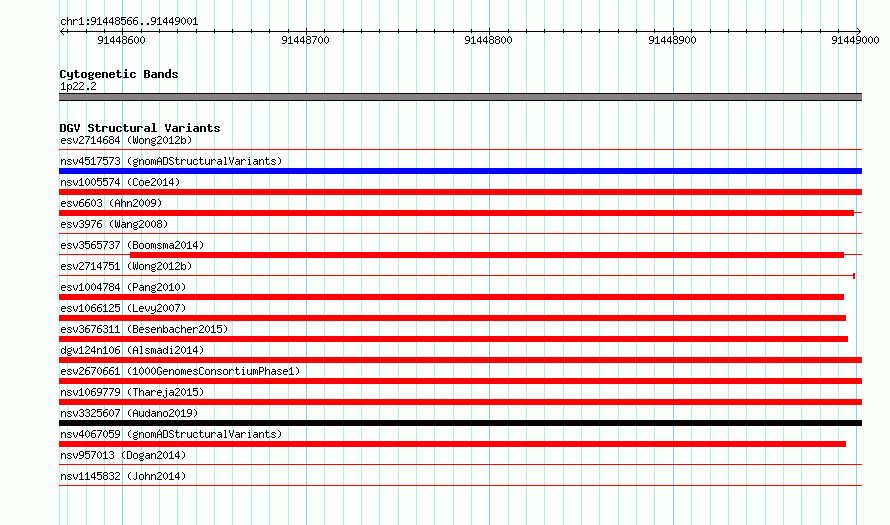Click the red bar under esv3565737 (Boomsma2014)
890x525 pixels.
click(487, 255)
